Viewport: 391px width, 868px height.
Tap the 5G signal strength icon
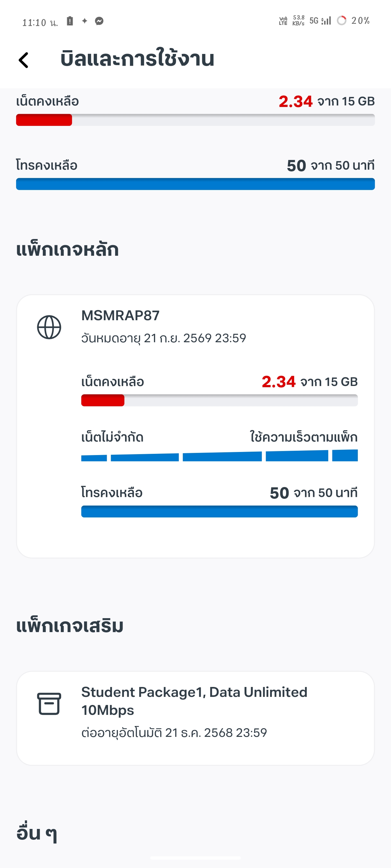tap(321, 21)
